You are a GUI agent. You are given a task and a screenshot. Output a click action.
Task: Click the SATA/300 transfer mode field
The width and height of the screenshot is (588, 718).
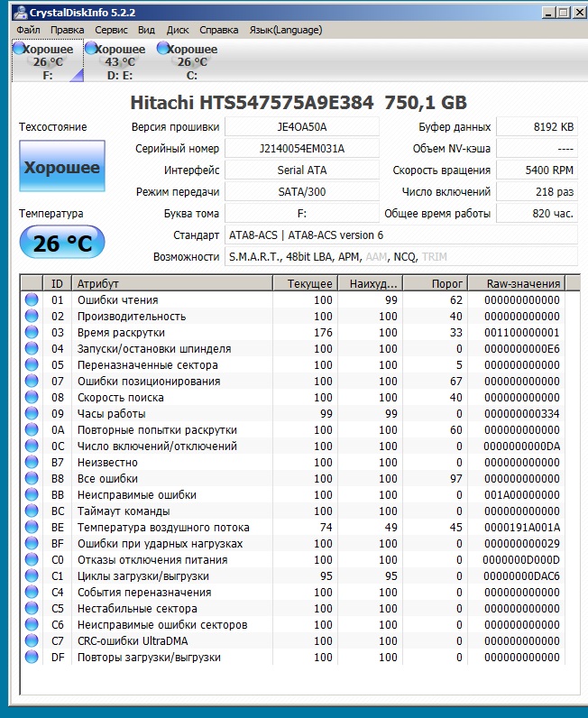[302, 191]
